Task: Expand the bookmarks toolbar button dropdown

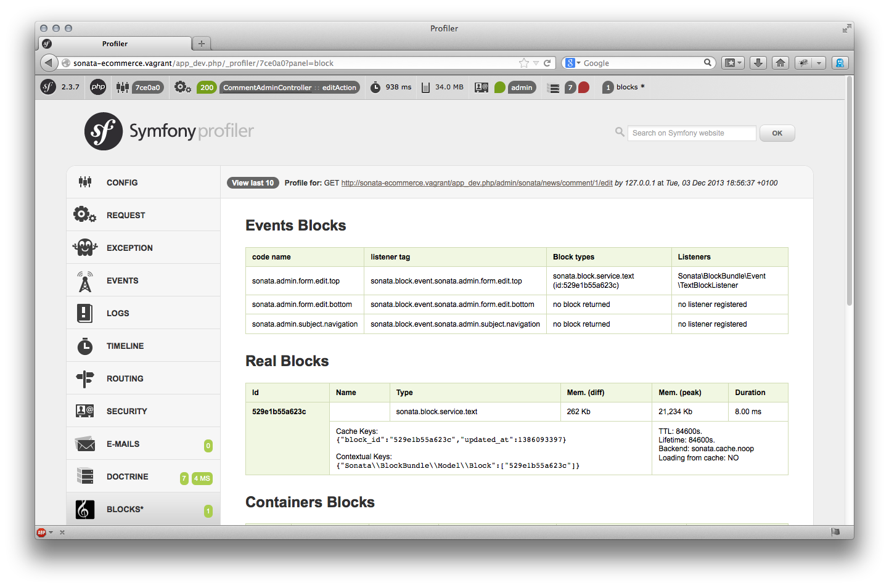Action: pyautogui.click(x=740, y=63)
